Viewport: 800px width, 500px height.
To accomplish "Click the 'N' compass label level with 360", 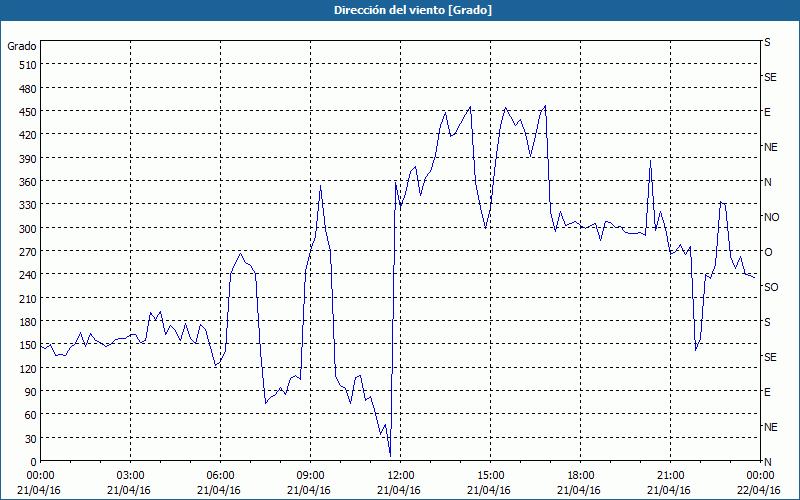I will tap(767, 182).
